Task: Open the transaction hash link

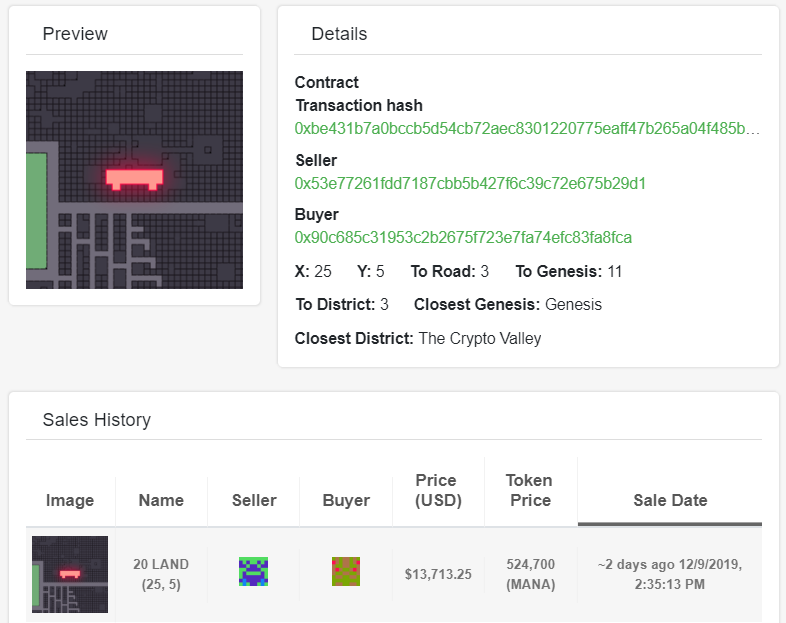Action: 527,129
